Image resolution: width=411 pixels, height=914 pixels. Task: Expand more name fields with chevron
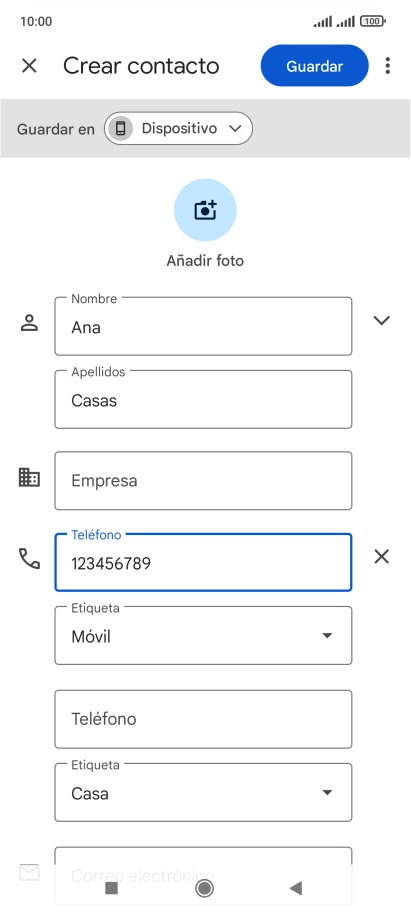coord(381,320)
